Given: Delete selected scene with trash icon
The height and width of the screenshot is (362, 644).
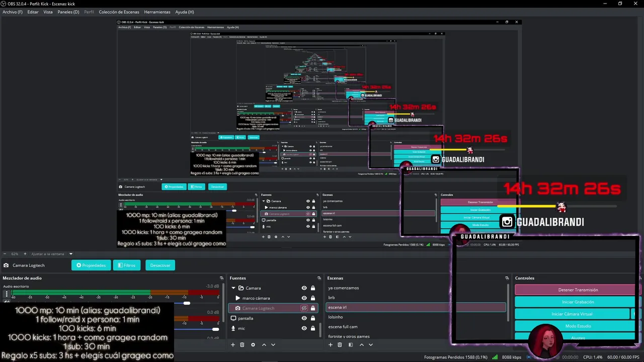Looking at the screenshot, I should [x=340, y=345].
